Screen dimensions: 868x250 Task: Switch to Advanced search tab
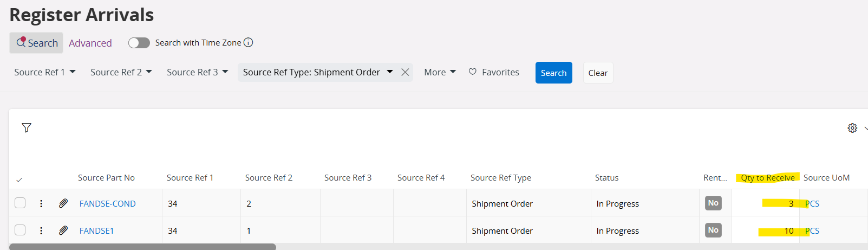[90, 43]
